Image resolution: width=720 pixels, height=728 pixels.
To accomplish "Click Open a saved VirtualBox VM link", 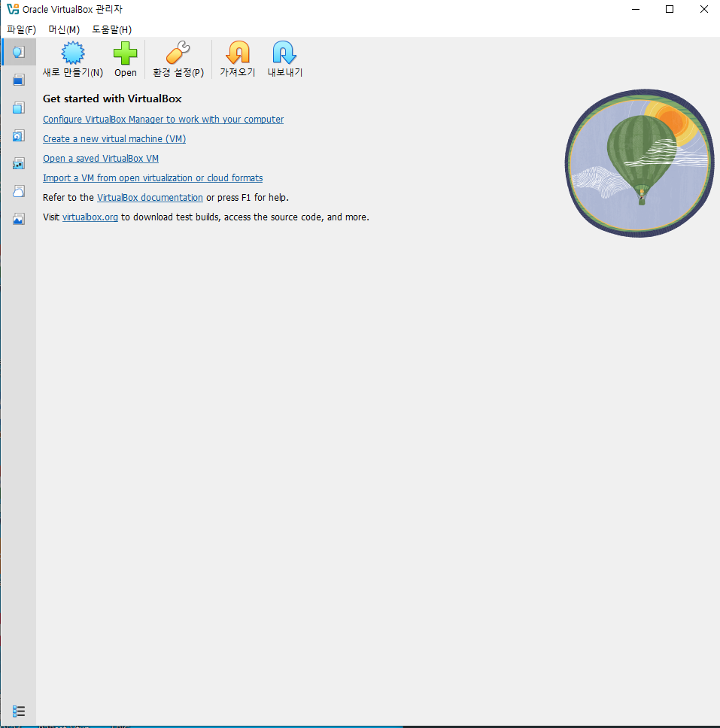I will (x=101, y=159).
